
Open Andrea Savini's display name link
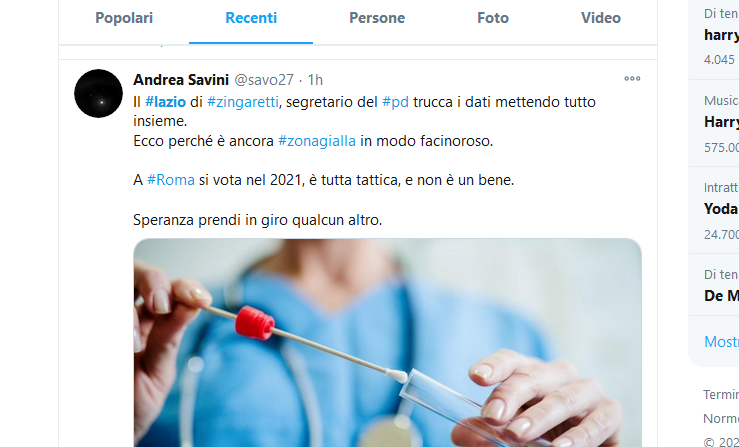181,80
